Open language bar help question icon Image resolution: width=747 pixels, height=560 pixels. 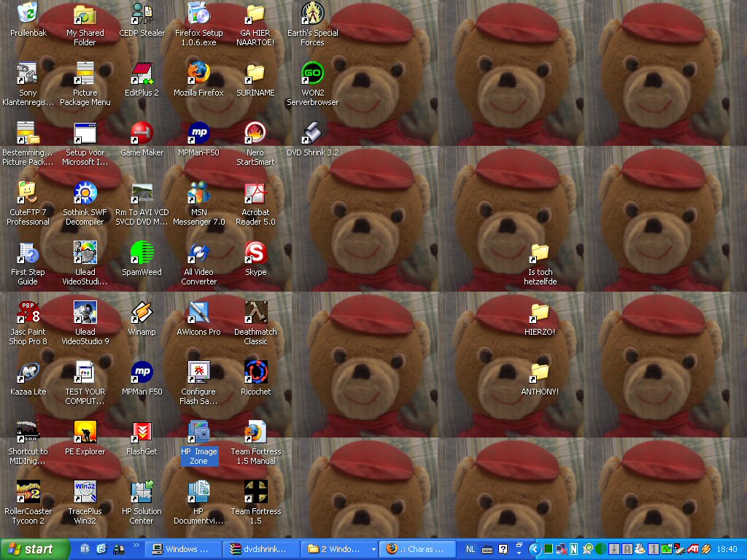(503, 549)
